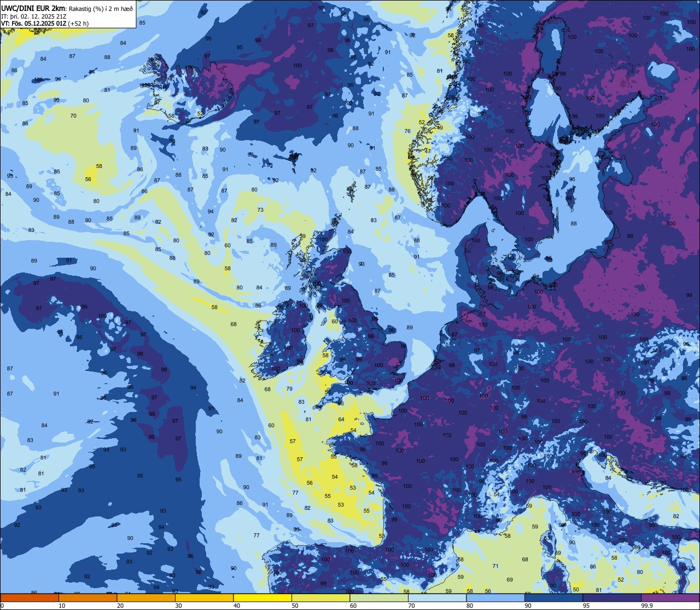Click the 'Rakastig (%) í 2 m hæð' label

[101, 8]
